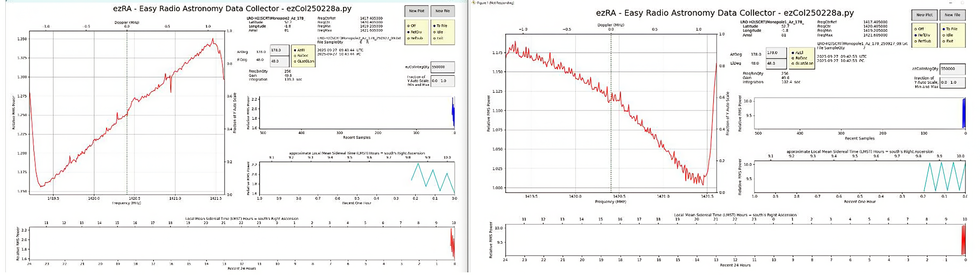Click ElDeg 48.0 input box in left window
The height and width of the screenshot is (275, 980).
[x=279, y=61]
